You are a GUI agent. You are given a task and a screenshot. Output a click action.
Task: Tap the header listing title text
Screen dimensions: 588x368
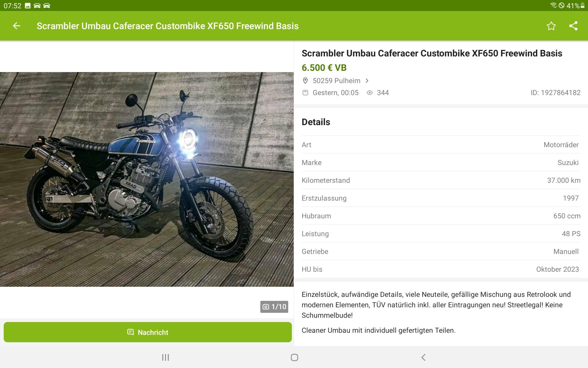point(168,26)
